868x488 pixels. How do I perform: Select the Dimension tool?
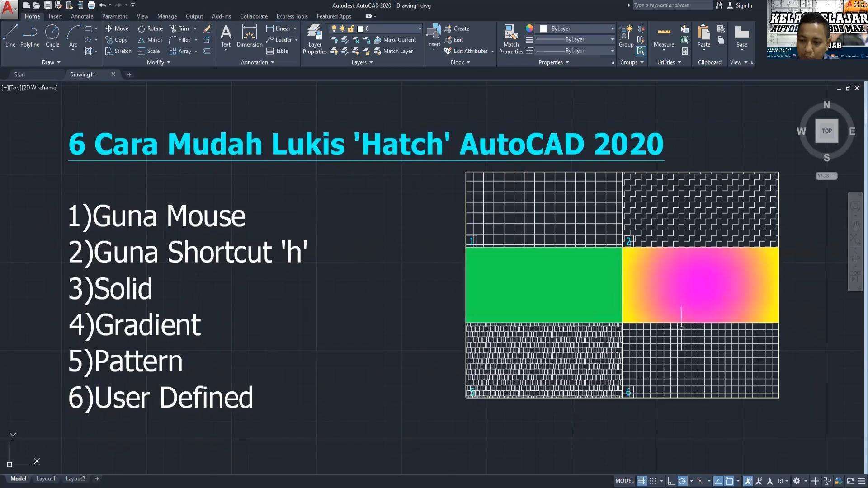click(x=250, y=36)
